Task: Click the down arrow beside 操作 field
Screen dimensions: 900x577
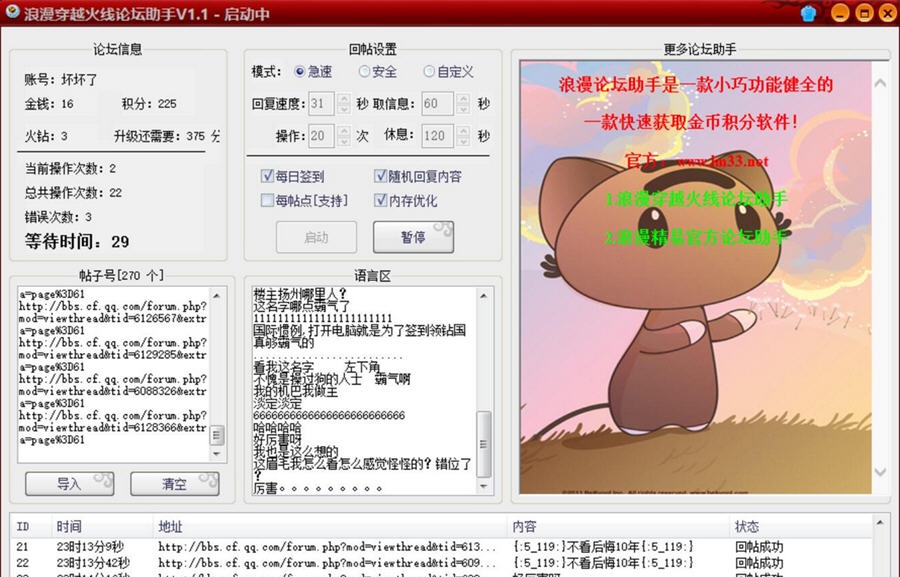Action: 344,139
